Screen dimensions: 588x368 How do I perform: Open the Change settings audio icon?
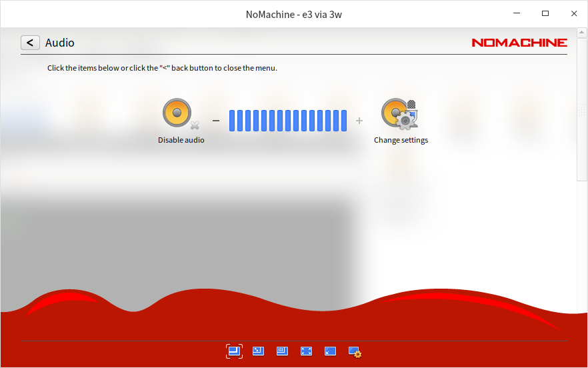[x=400, y=114]
